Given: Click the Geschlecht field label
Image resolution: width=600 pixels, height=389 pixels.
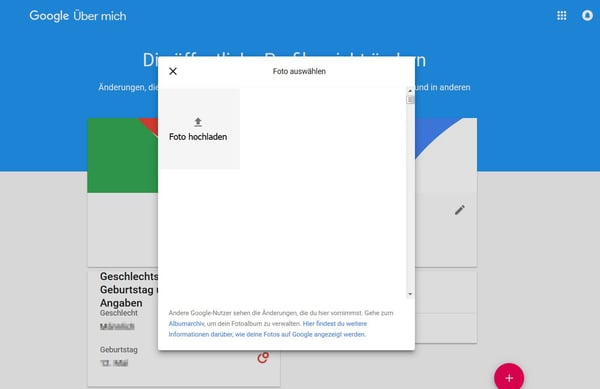Looking at the screenshot, I should click(119, 313).
